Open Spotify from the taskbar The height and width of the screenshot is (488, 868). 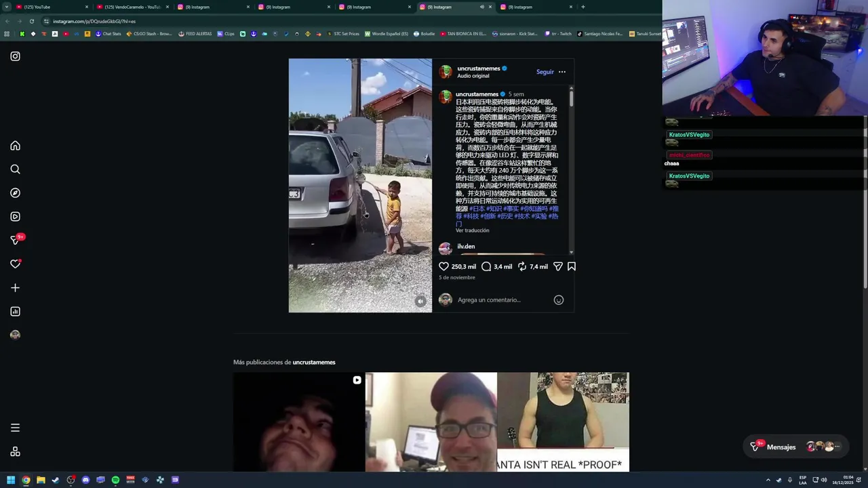tap(115, 480)
